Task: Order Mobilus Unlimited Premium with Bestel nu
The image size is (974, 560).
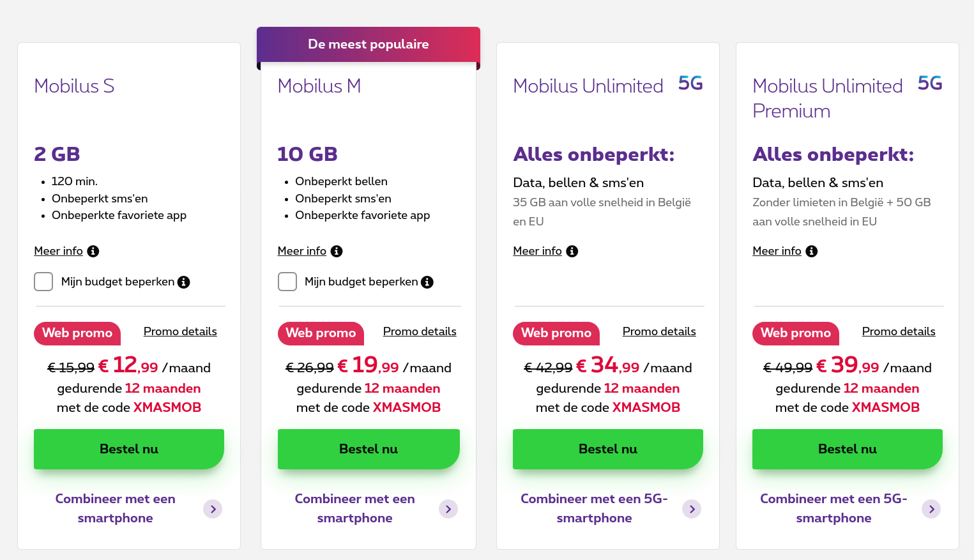Action: click(x=847, y=449)
